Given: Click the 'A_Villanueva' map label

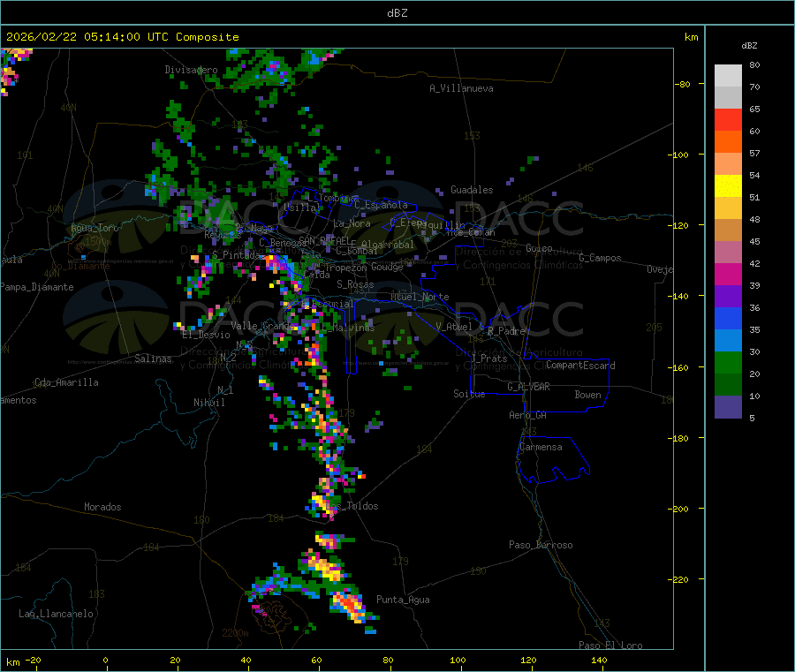Looking at the screenshot, I should (461, 88).
